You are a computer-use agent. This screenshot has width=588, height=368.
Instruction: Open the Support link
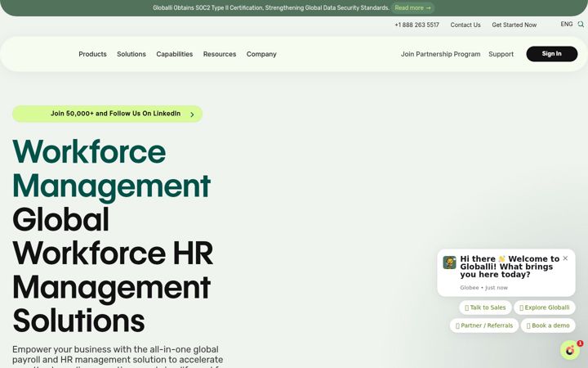[501, 54]
